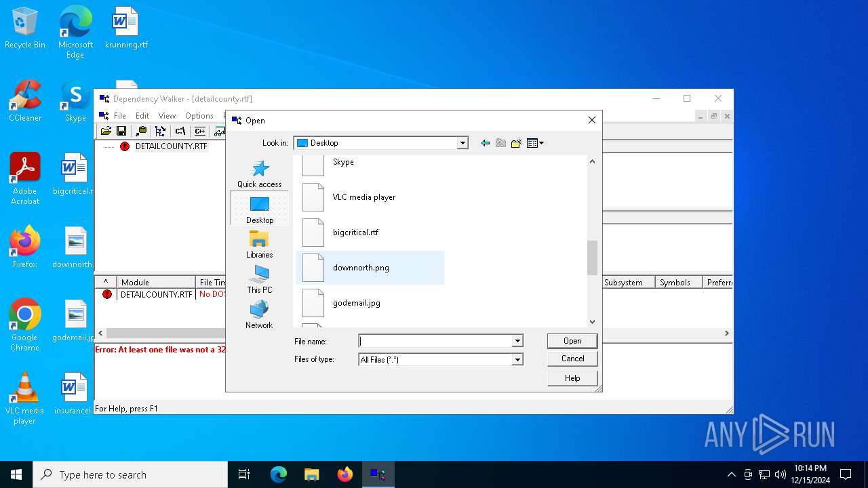Open the Options menu in Dependency Walker
Image resolution: width=868 pixels, height=488 pixels.
click(199, 116)
